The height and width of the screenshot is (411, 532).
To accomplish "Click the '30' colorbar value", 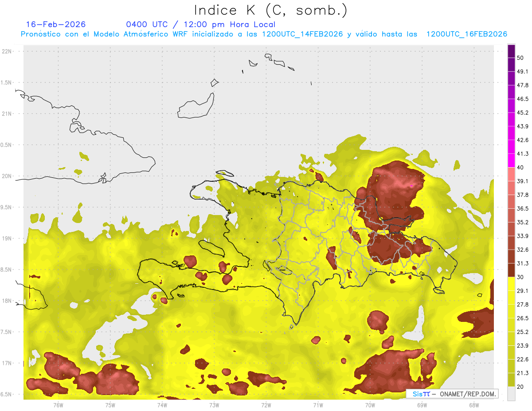I will point(520,277).
